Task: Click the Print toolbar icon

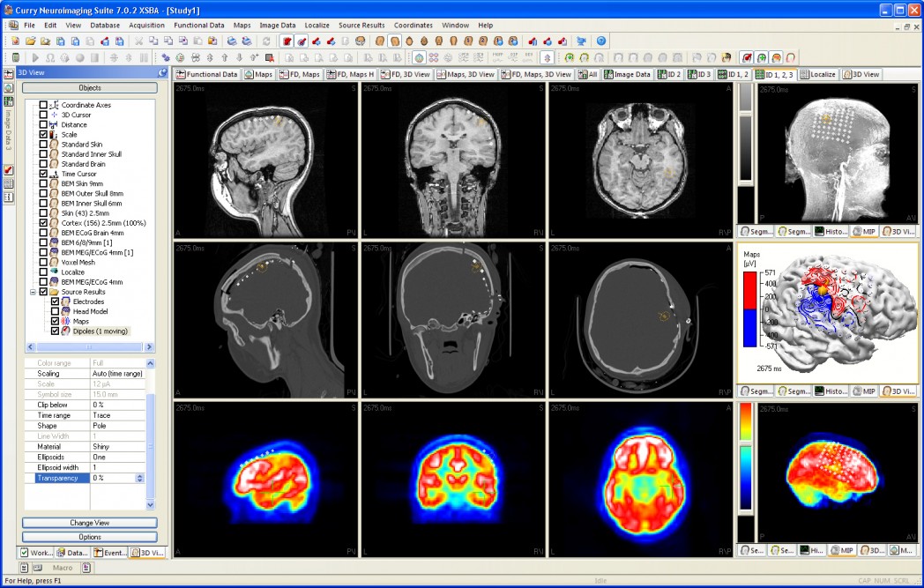Action: (232, 41)
